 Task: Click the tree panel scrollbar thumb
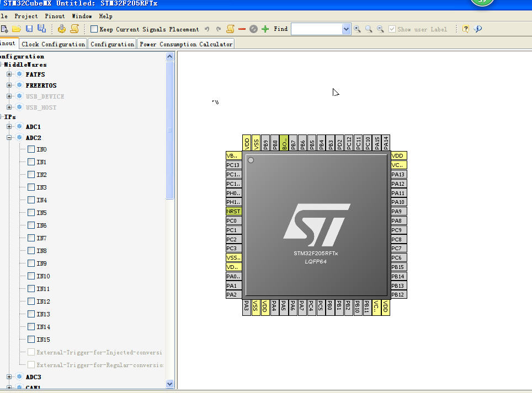tap(169, 130)
